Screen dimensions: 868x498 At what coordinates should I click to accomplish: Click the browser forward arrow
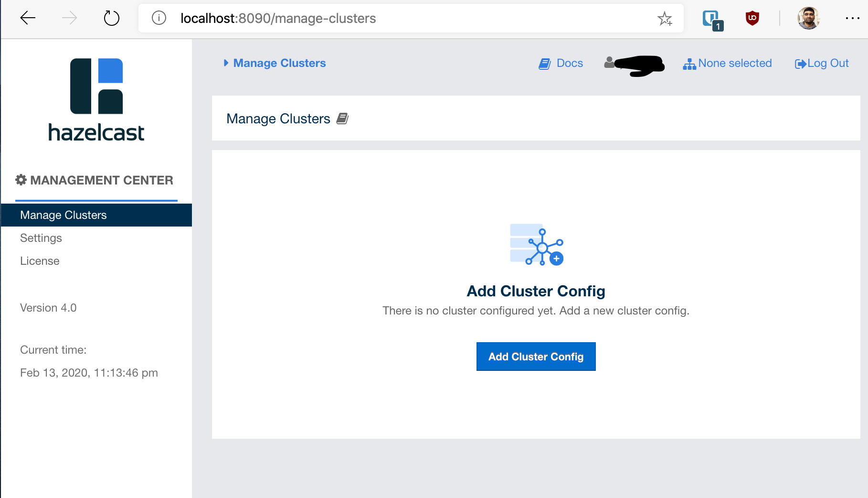click(x=70, y=18)
